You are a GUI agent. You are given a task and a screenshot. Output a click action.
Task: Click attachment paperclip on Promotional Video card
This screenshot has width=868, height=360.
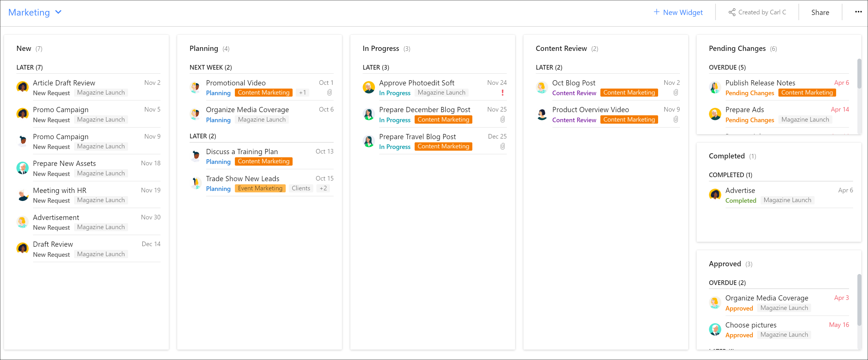[x=329, y=93]
